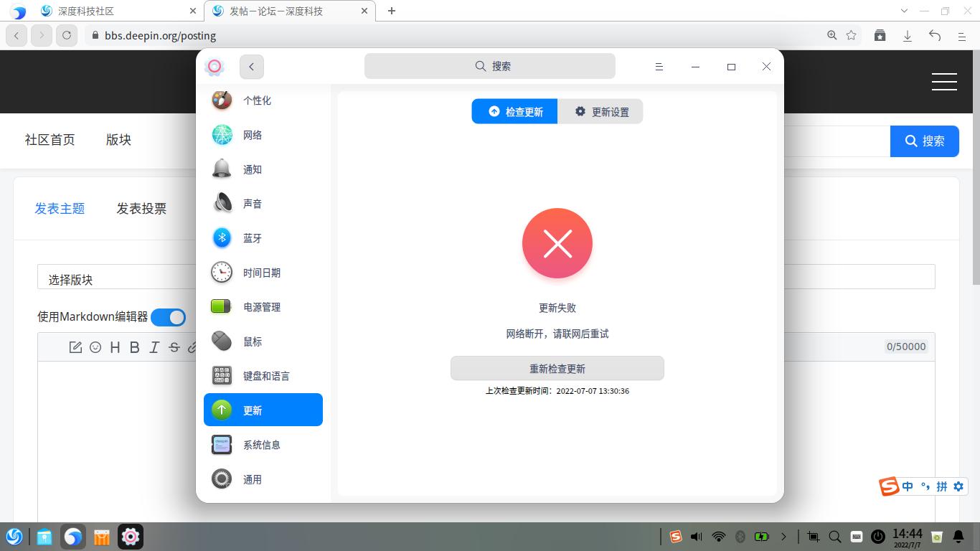980x551 pixels.
Task: Click the insert link icon in editor
Action: [192, 347]
